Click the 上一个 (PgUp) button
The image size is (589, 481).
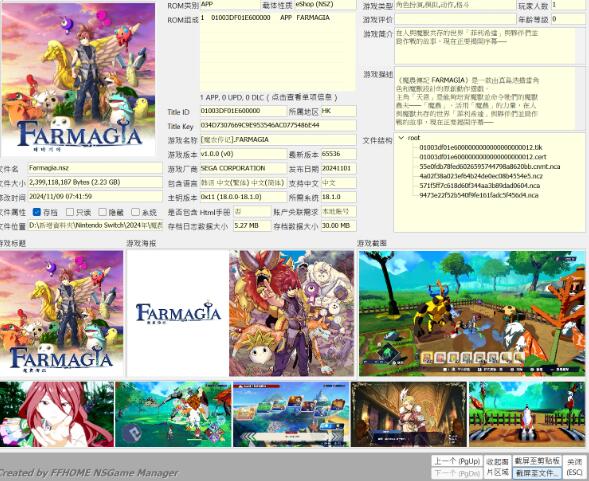pos(457,461)
